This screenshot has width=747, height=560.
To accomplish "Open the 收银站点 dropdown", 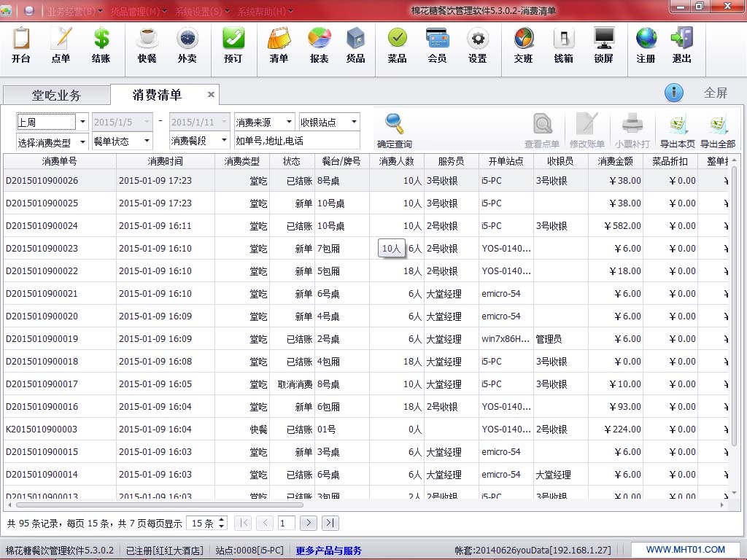I will [354, 122].
